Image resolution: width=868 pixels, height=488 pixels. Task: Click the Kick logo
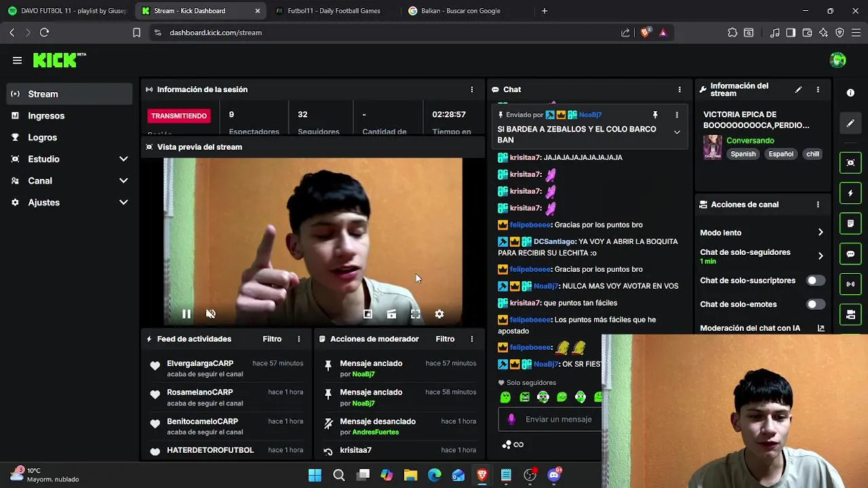59,60
